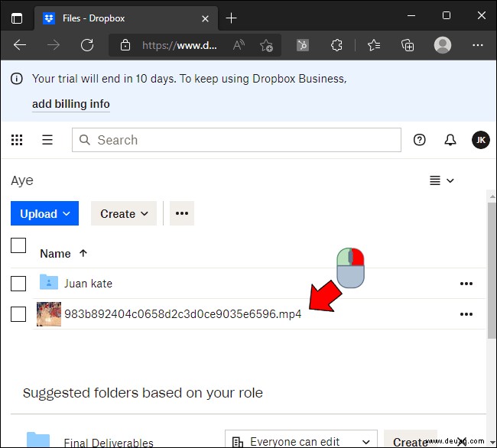Screen dimensions: 497x448
Task: Click the Aye folder title
Action: [x=22, y=180]
